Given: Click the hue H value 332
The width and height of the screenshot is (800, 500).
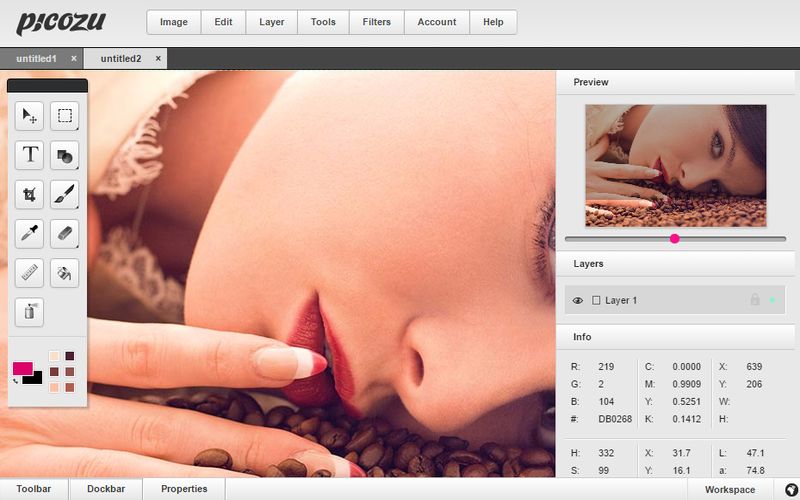Looking at the screenshot, I should [606, 453].
